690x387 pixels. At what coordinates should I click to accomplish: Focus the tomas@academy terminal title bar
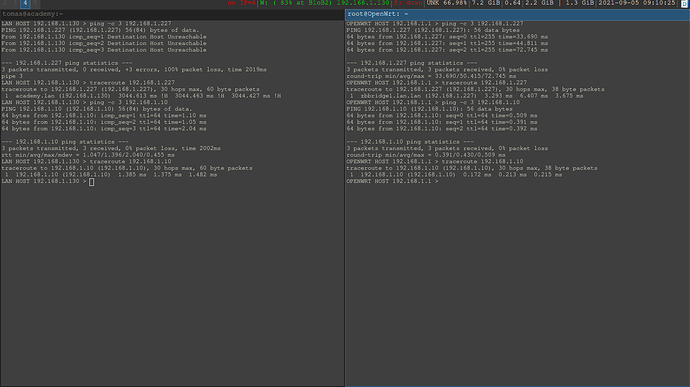(172, 14)
